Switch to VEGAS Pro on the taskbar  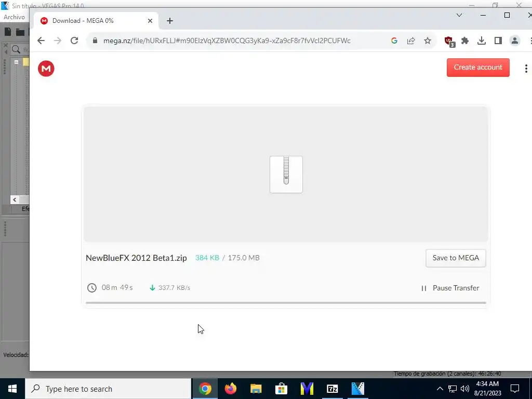coord(357,389)
